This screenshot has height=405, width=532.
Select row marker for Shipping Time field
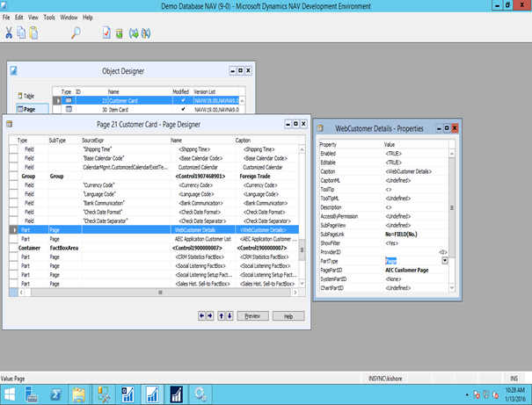13,149
